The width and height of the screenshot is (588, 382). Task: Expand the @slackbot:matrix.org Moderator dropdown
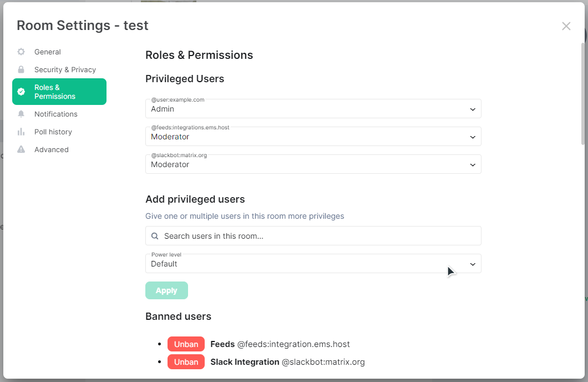point(313,164)
